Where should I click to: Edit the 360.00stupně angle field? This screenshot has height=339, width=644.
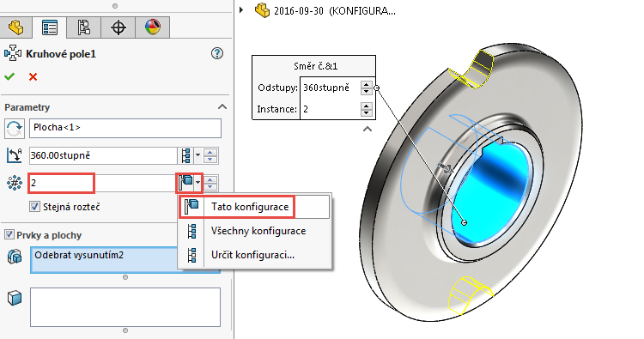tap(103, 155)
